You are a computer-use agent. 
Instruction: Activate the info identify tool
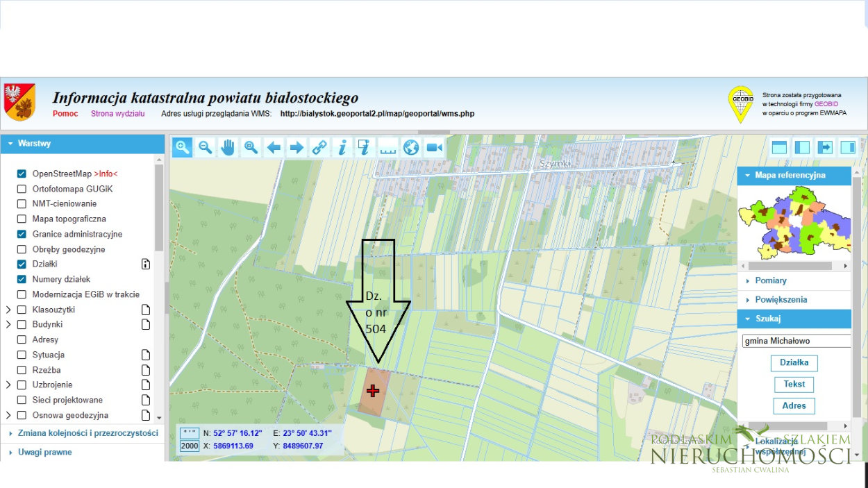pyautogui.click(x=342, y=146)
